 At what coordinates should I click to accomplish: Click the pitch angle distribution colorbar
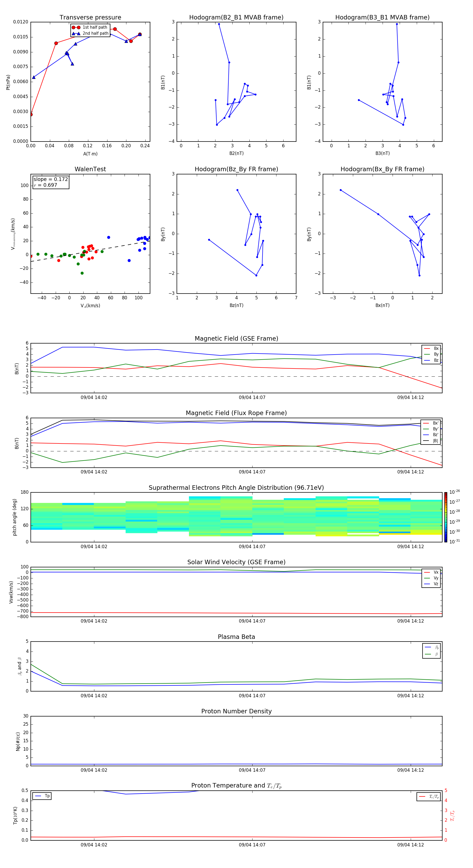445,517
